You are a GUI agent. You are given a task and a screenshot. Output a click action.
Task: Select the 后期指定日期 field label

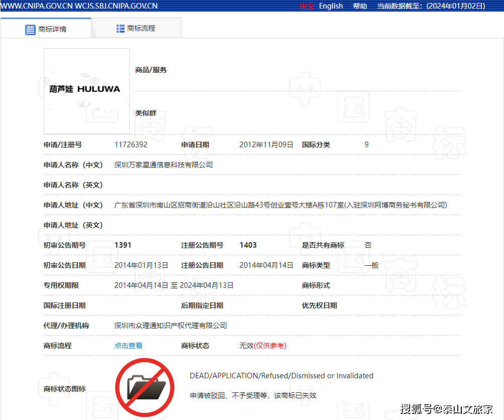point(202,305)
